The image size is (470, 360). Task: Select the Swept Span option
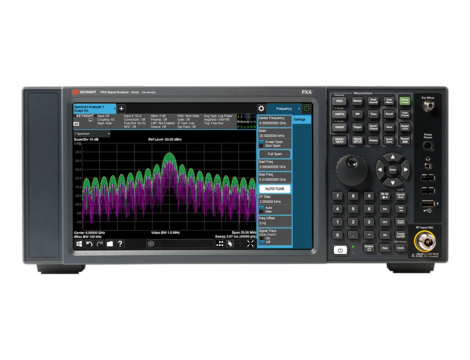[x=271, y=142]
